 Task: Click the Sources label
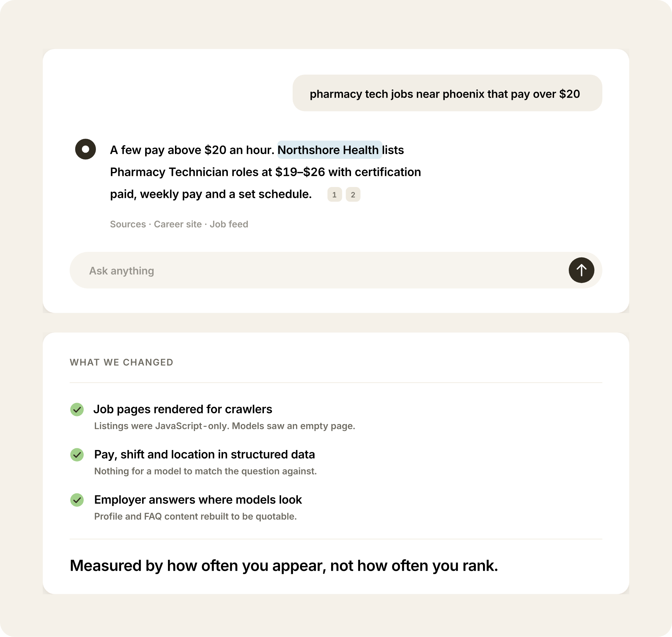coord(128,224)
